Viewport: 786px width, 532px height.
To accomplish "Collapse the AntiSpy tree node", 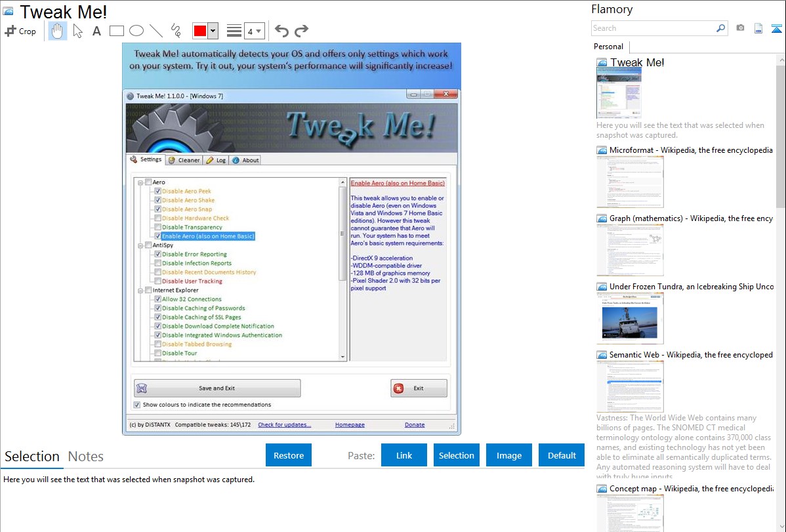I will click(x=140, y=246).
